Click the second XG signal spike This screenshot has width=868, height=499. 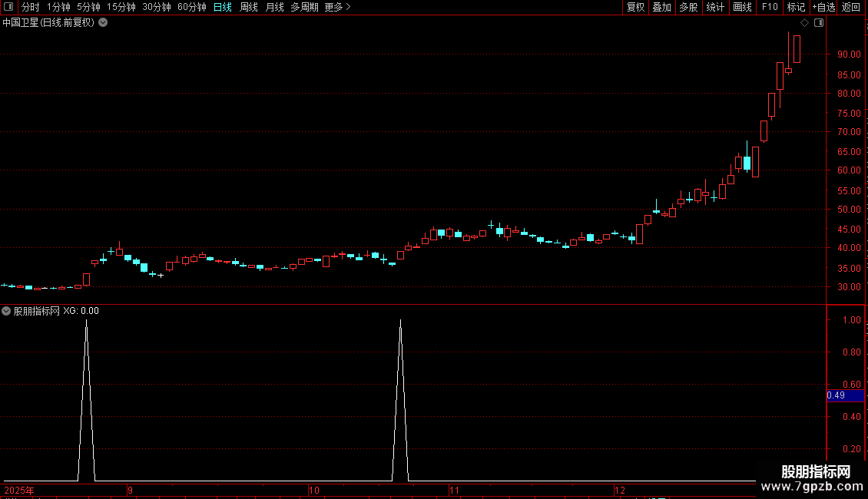point(400,398)
